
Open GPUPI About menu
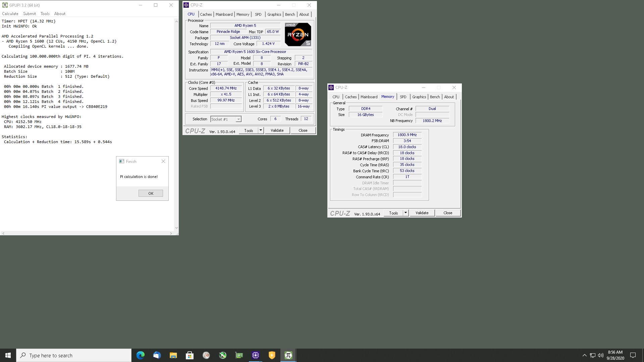click(x=60, y=14)
